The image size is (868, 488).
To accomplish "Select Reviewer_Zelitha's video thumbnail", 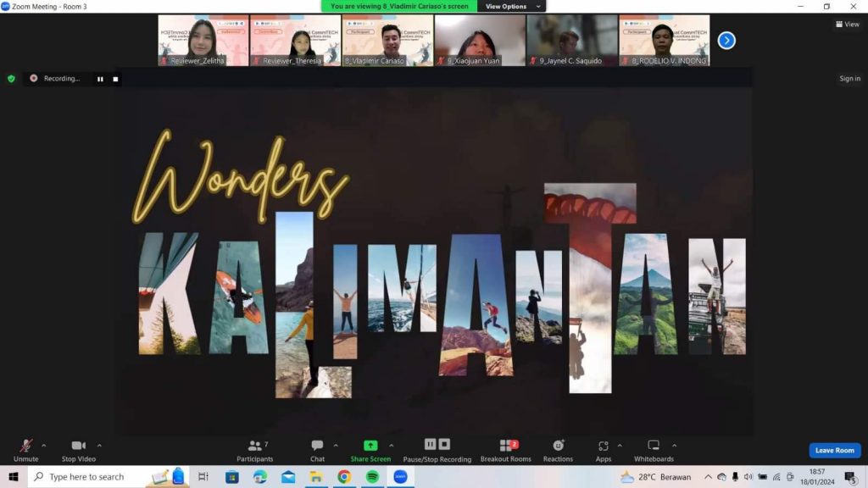I will click(x=203, y=41).
